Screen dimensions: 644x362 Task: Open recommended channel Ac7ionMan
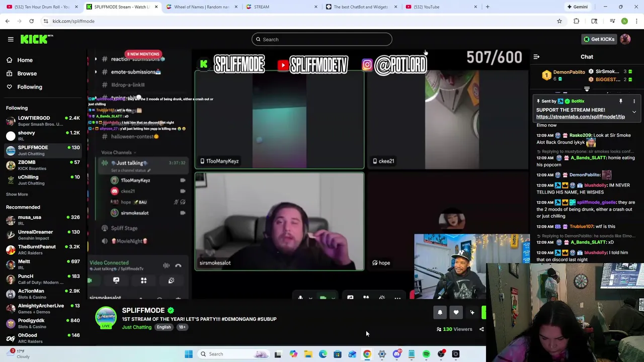pos(42,294)
